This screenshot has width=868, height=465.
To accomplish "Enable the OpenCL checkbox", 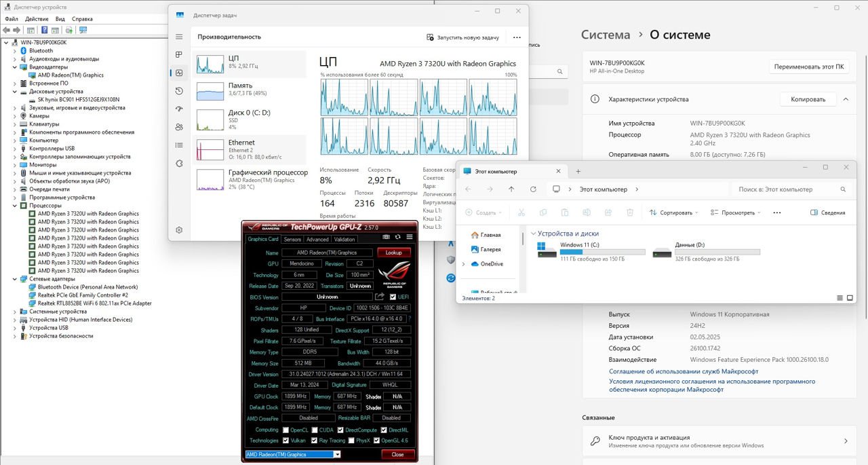I will (x=286, y=430).
